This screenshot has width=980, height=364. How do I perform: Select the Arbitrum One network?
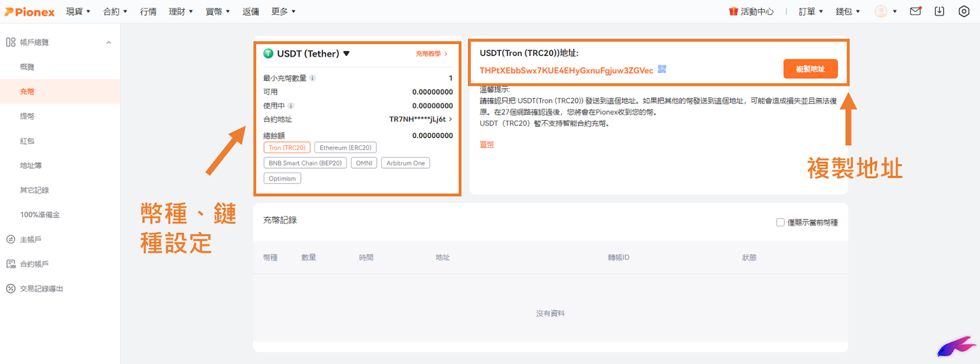click(x=405, y=163)
